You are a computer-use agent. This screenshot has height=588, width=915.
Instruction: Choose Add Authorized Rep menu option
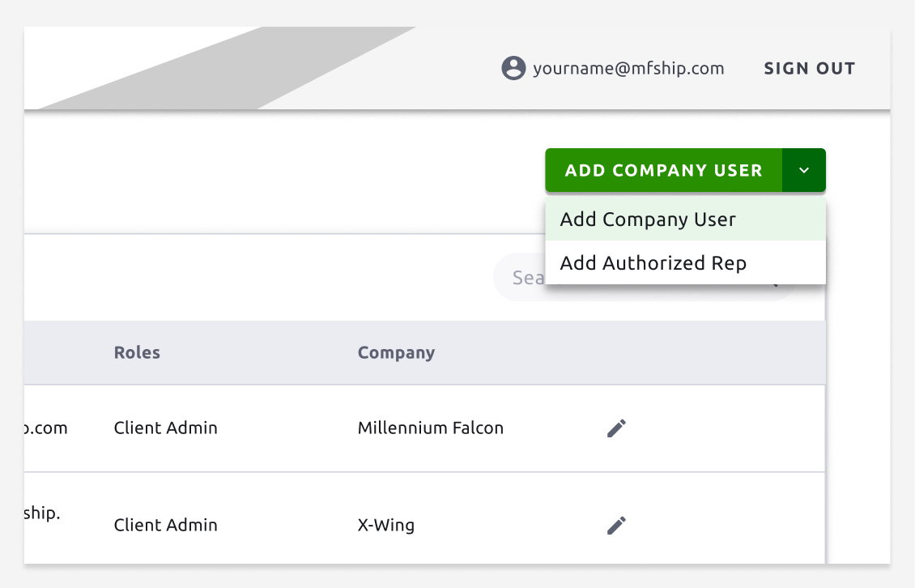click(x=686, y=262)
